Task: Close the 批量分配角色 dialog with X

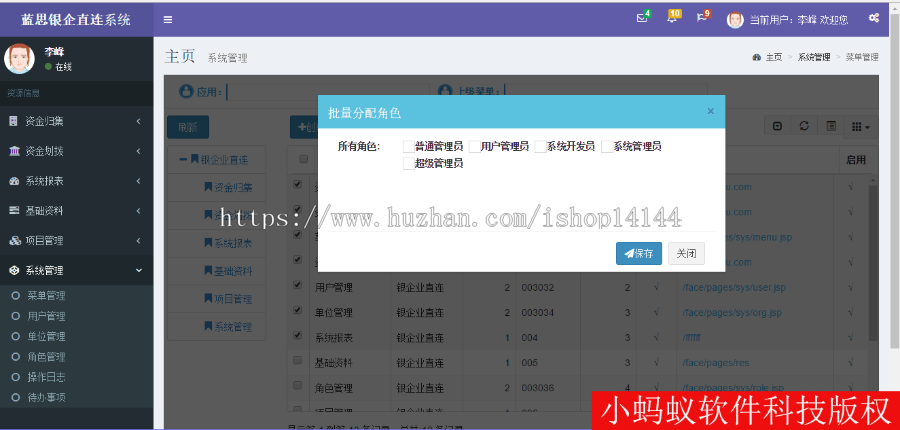Action: click(711, 111)
